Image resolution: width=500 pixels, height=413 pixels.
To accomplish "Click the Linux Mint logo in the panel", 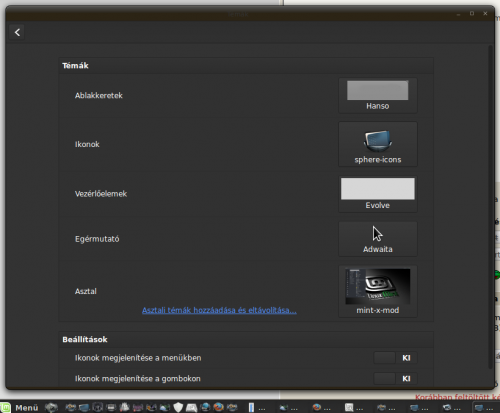I will [x=5, y=408].
